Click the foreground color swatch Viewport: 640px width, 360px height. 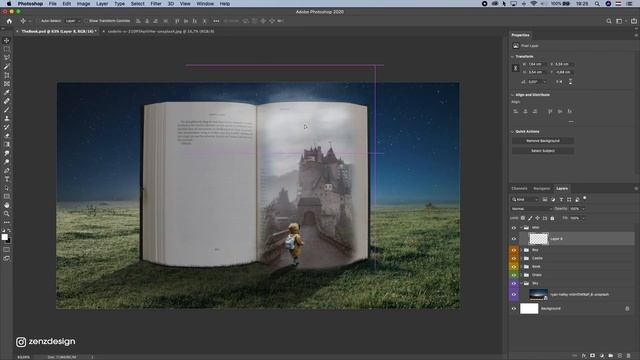pos(4,237)
